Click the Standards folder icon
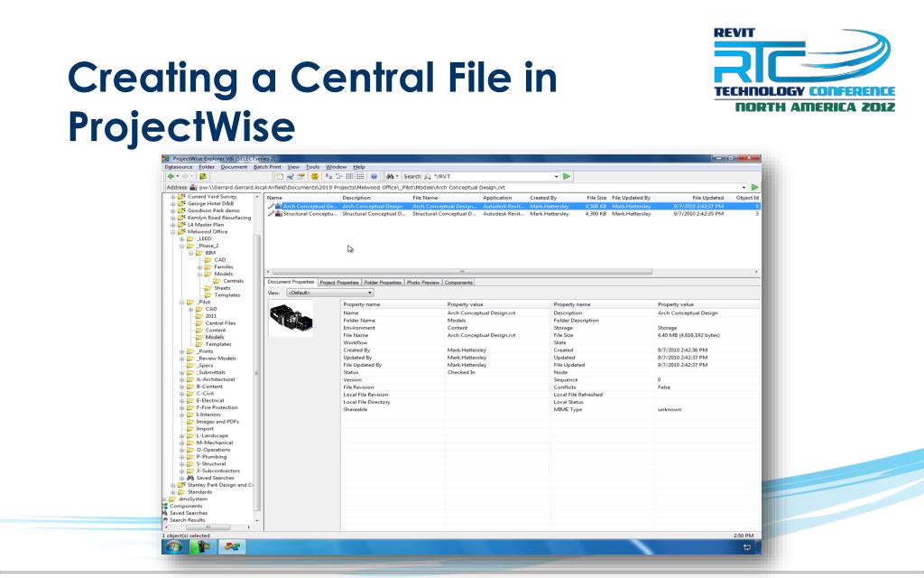 181,492
